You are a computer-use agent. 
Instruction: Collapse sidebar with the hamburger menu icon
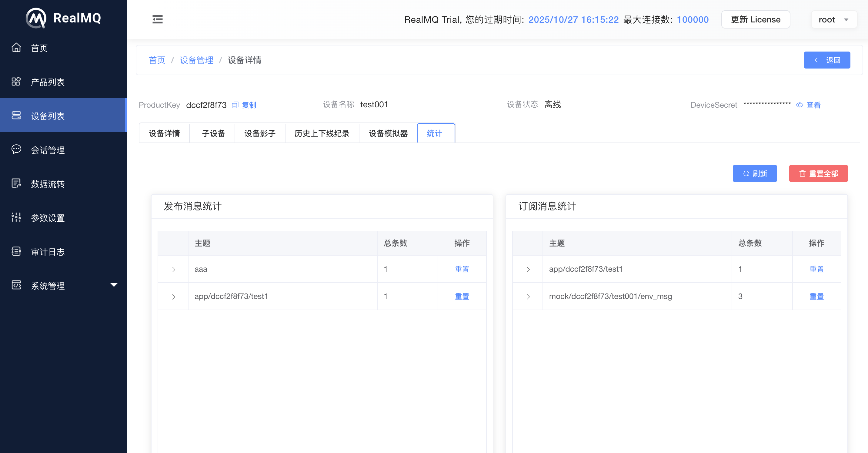coord(157,19)
